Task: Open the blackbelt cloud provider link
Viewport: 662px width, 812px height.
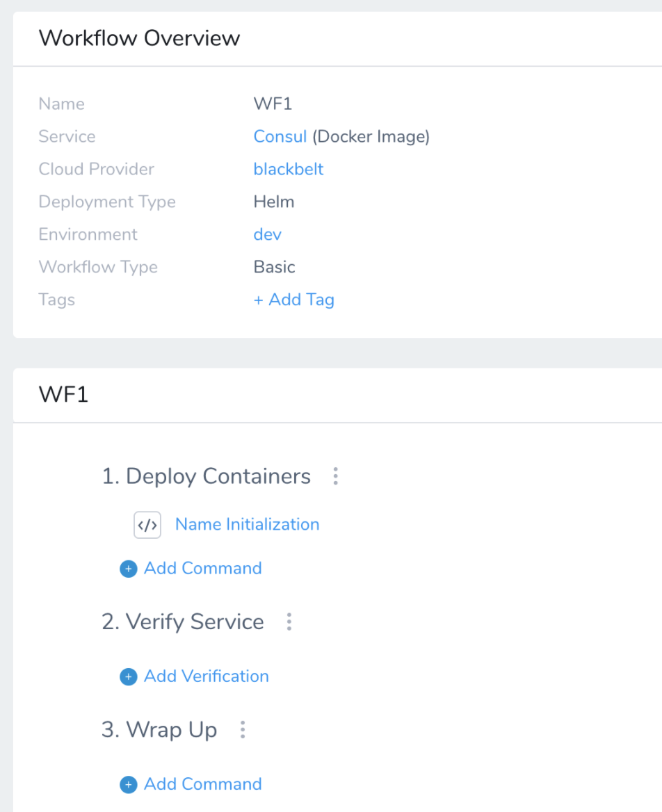Action: [x=289, y=170]
